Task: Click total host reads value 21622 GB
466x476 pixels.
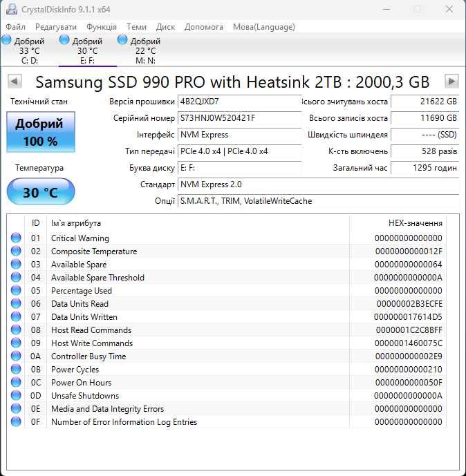Action: pos(425,102)
